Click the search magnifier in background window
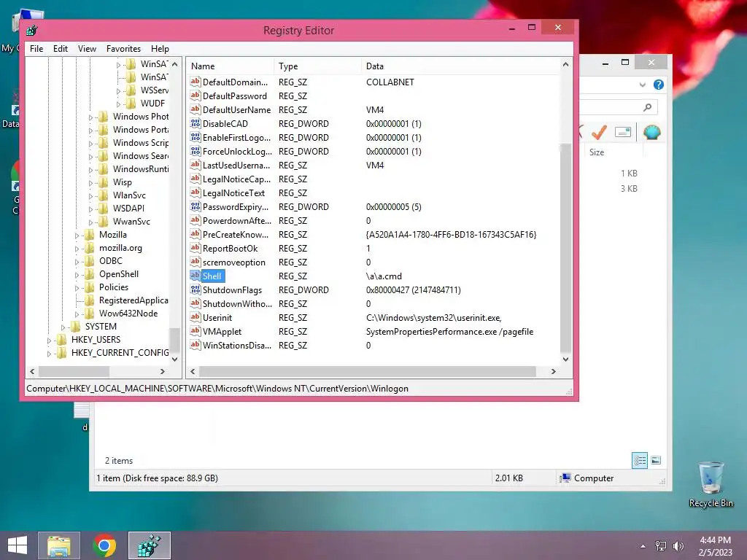The width and height of the screenshot is (747, 560). coord(647,107)
